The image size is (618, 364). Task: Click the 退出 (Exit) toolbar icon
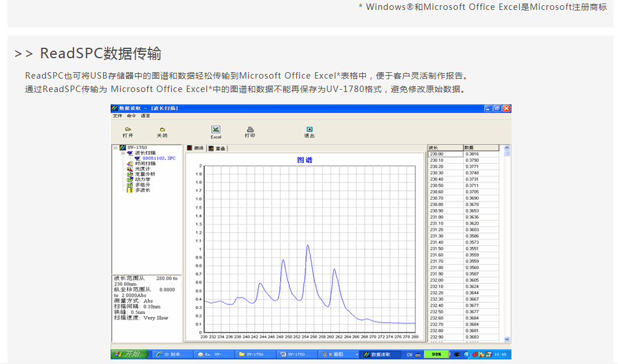tap(309, 129)
